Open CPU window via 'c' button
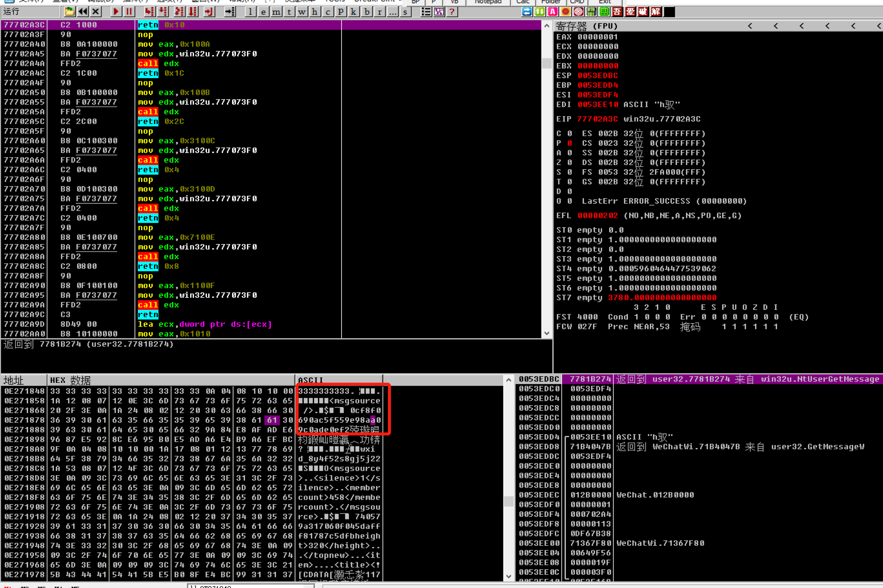Screen dimensions: 883x588 (x=328, y=12)
